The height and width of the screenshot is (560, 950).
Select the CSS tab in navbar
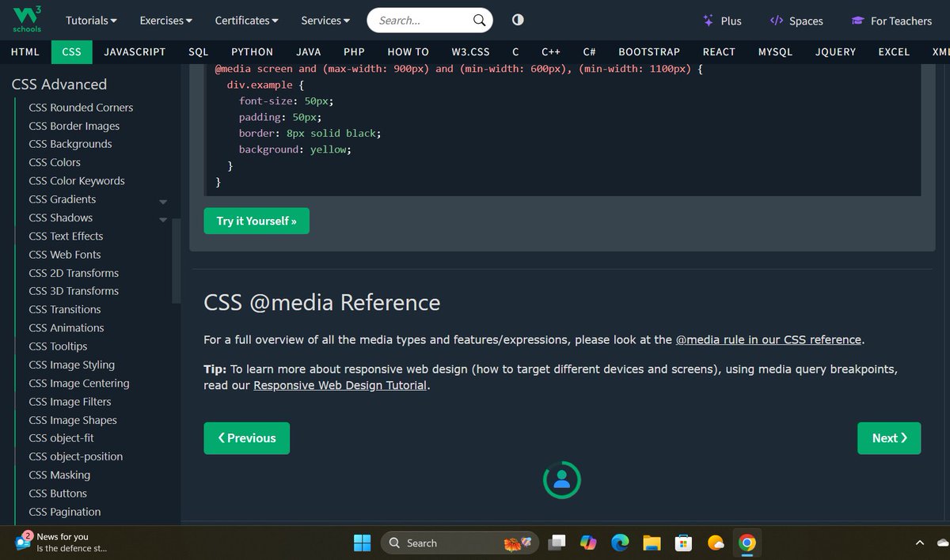[71, 51]
